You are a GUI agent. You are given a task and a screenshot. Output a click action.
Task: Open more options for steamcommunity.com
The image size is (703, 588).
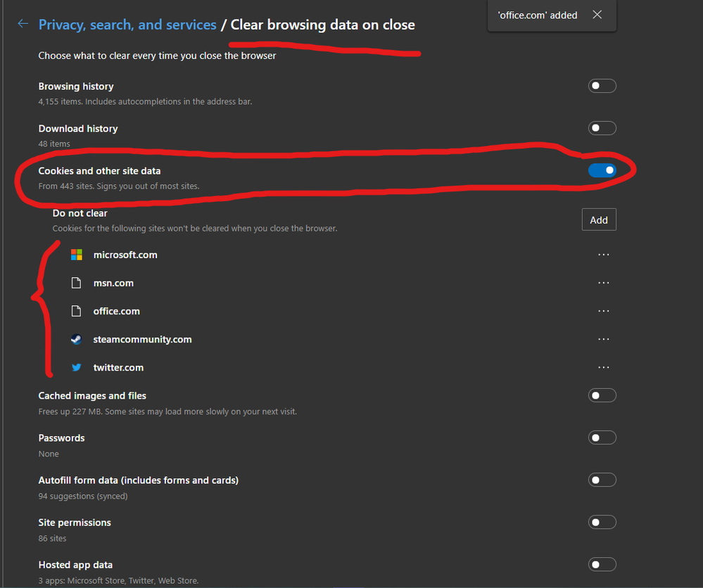click(x=604, y=339)
